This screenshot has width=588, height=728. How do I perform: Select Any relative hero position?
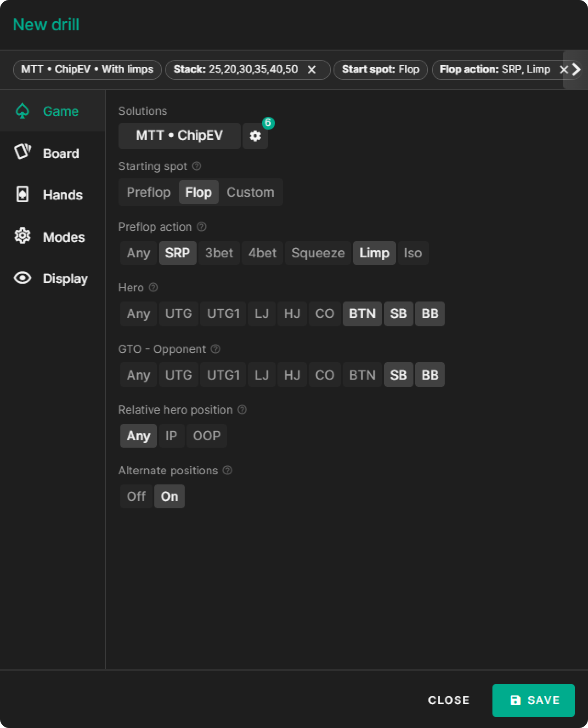(x=138, y=436)
